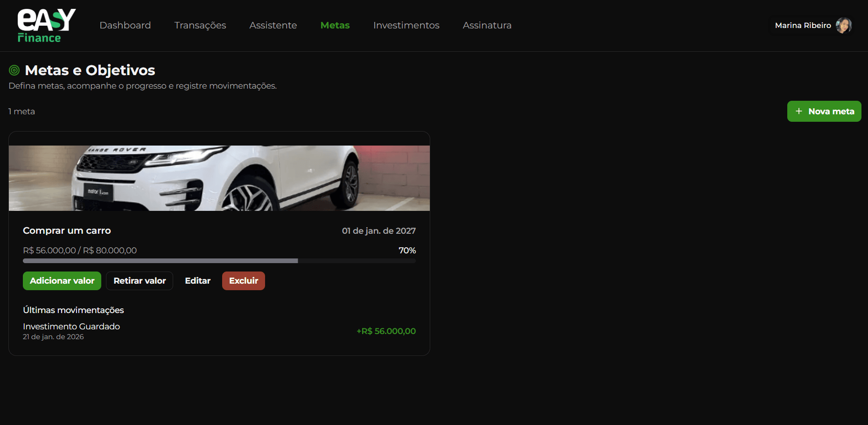Click the 70% goal progress bar
This screenshot has width=868, height=425.
[x=219, y=261]
